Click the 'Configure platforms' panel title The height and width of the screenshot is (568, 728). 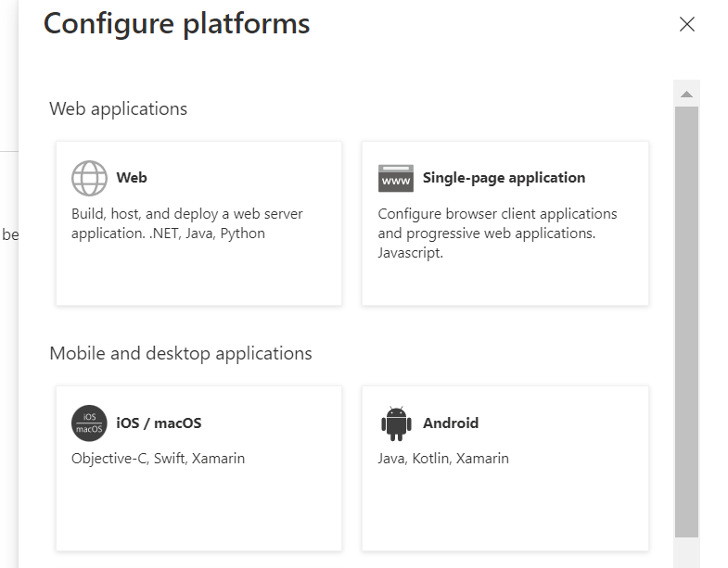[176, 24]
